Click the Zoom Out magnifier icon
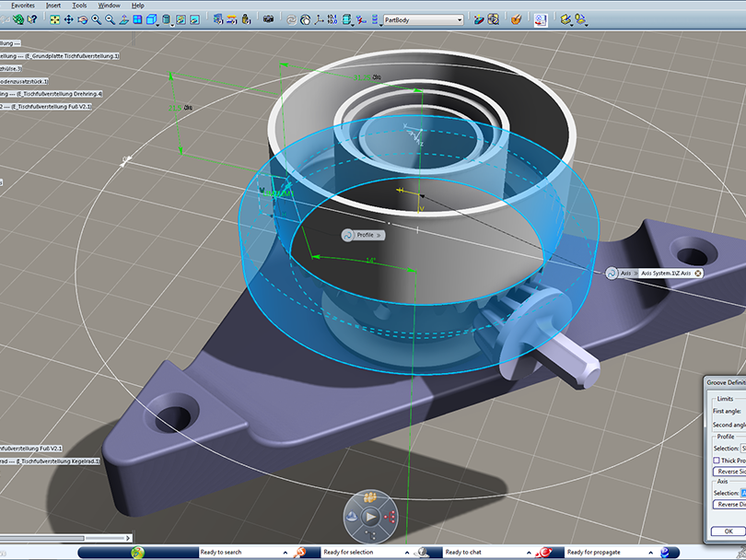Screen dimensions: 746x560 pyautogui.click(x=109, y=19)
